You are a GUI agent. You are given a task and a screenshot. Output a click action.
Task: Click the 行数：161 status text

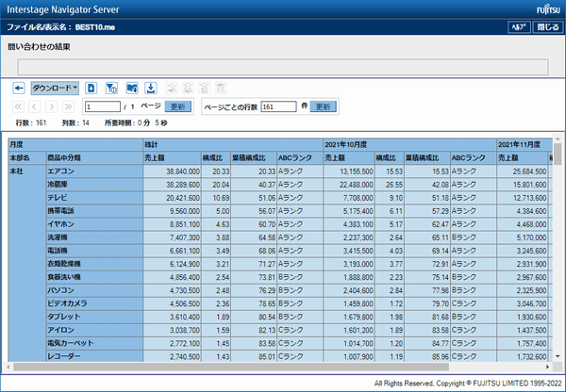pos(31,123)
